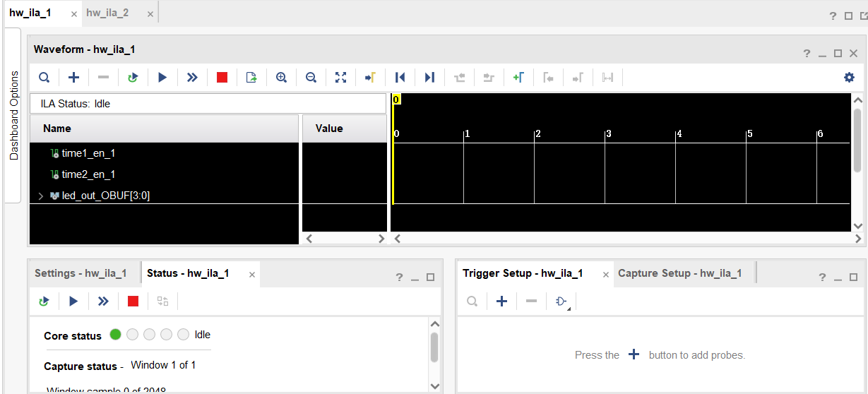Go to next transition
The height and width of the screenshot is (394, 868).
pyautogui.click(x=489, y=78)
